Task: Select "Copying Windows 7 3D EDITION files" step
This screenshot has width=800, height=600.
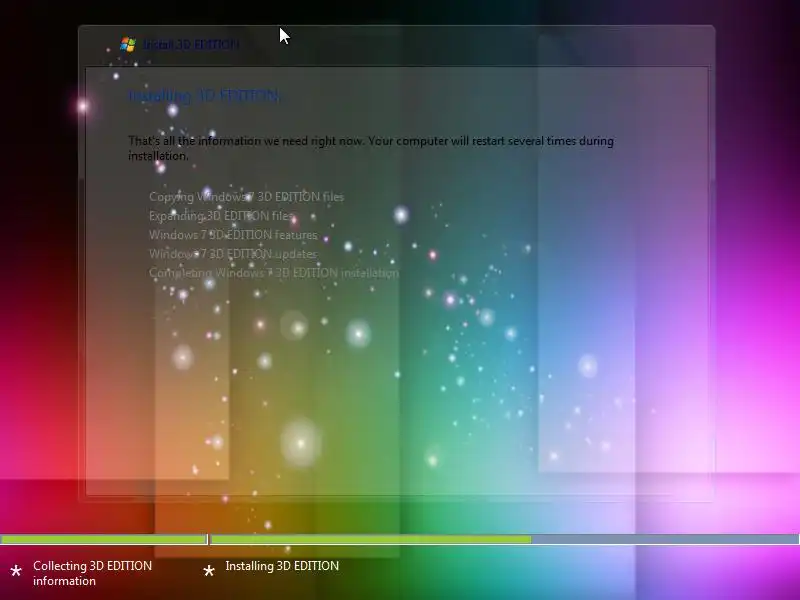Action: (246, 196)
